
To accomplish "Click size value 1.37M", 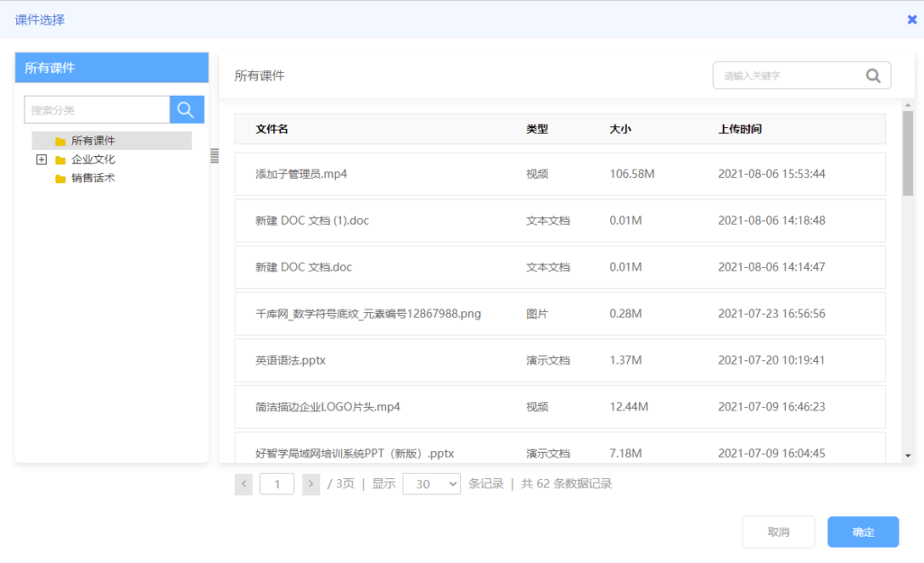I will (625, 360).
